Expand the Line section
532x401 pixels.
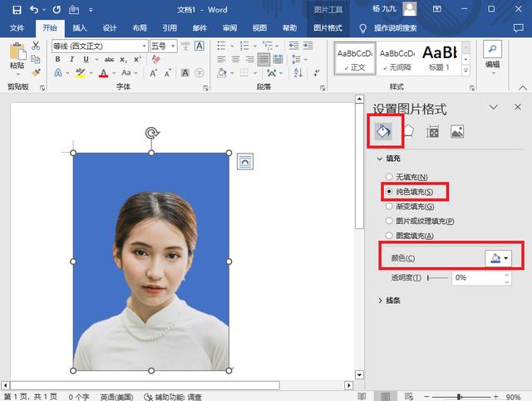point(389,301)
